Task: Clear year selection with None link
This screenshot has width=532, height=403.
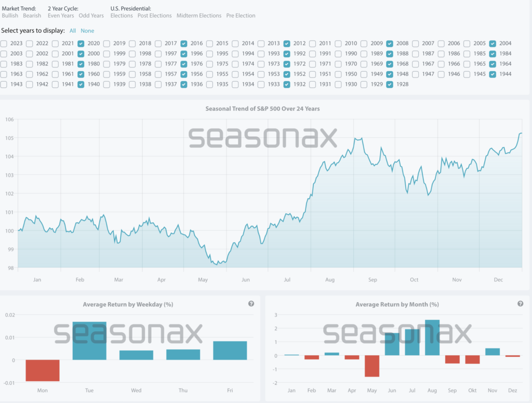Action: pos(87,31)
